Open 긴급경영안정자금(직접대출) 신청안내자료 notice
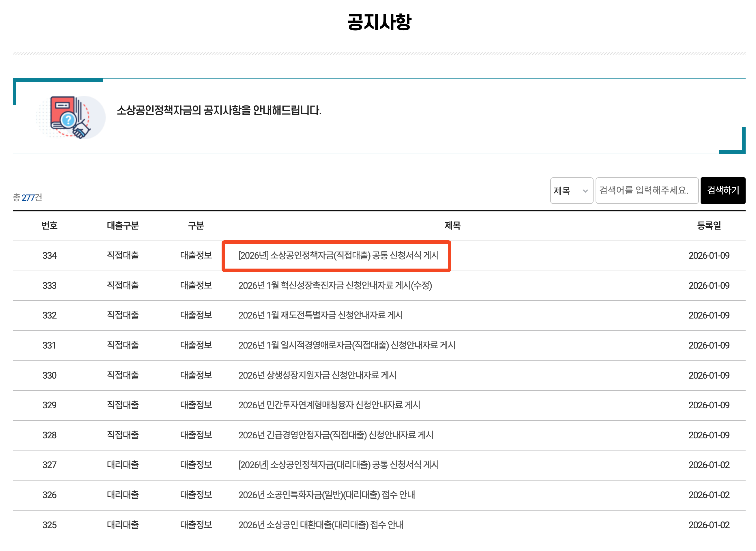Image resolution: width=756 pixels, height=551 pixels. (x=335, y=435)
